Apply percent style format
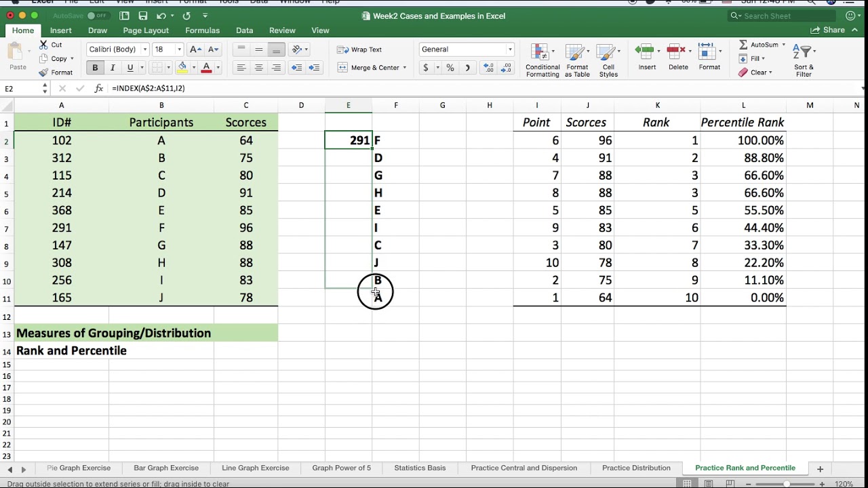Image resolution: width=868 pixels, height=488 pixels. point(450,68)
